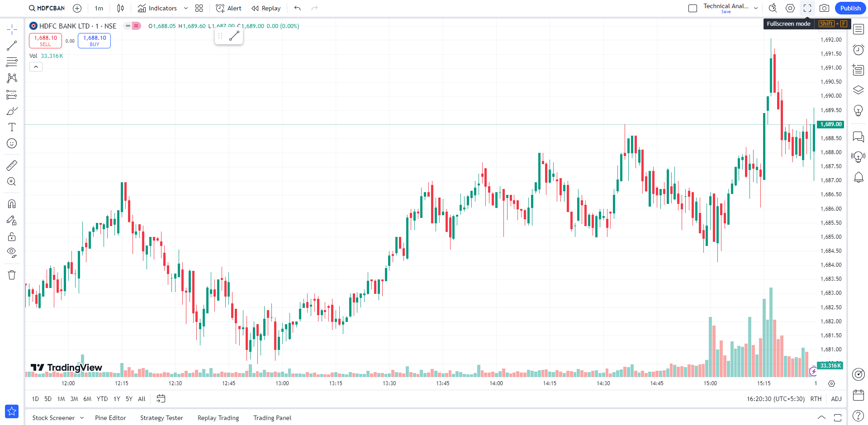Toggle RTH session setting
The height and width of the screenshot is (425, 868).
click(x=816, y=399)
